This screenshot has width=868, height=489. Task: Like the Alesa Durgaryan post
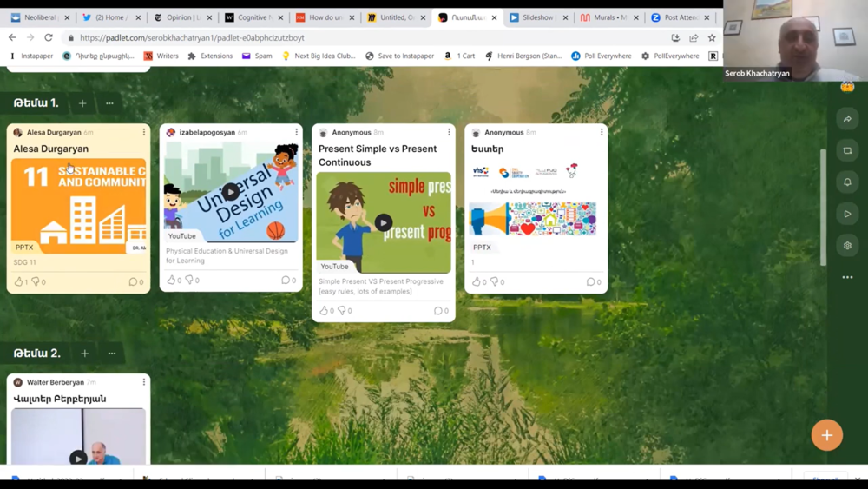pyautogui.click(x=18, y=281)
